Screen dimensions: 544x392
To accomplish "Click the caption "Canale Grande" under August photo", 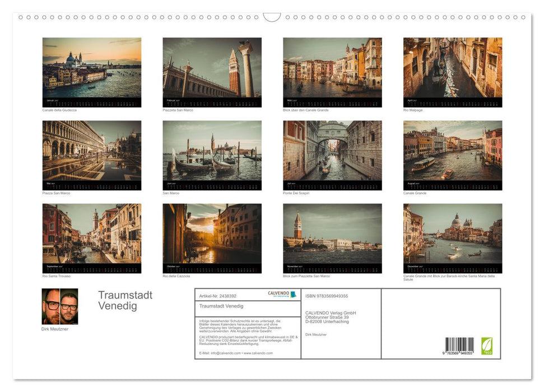I will [x=415, y=193].
